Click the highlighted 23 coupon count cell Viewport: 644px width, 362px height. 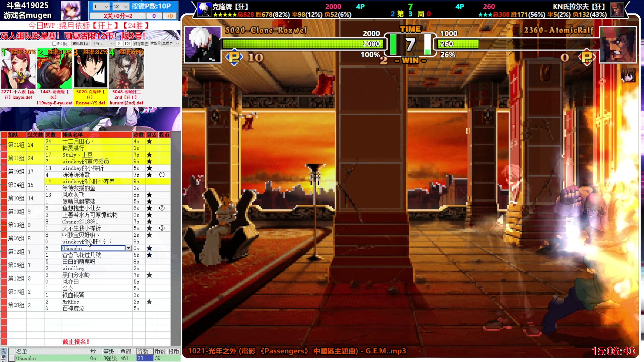pyautogui.click(x=145, y=358)
